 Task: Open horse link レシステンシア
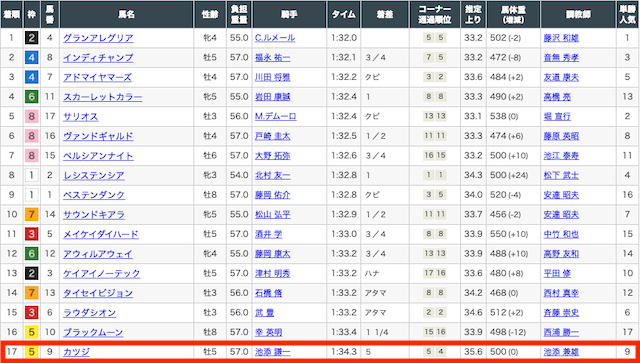[x=93, y=175]
